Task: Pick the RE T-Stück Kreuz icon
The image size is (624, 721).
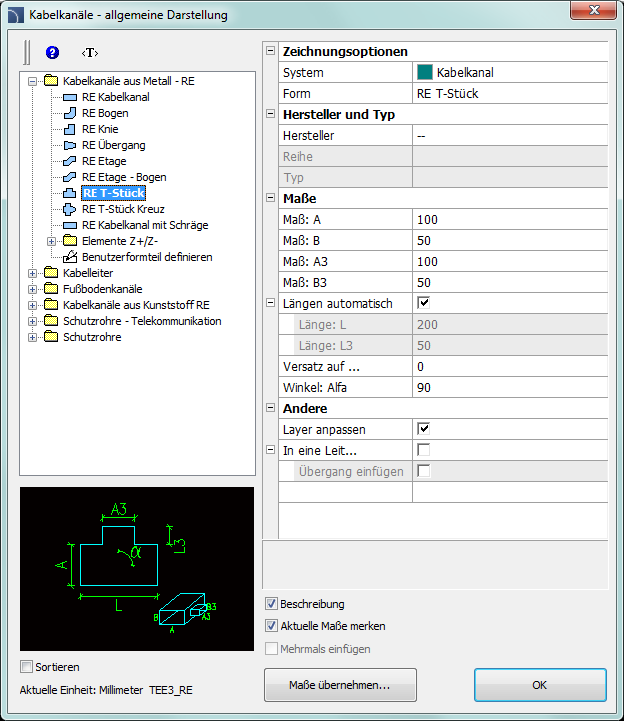Action: click(x=70, y=209)
